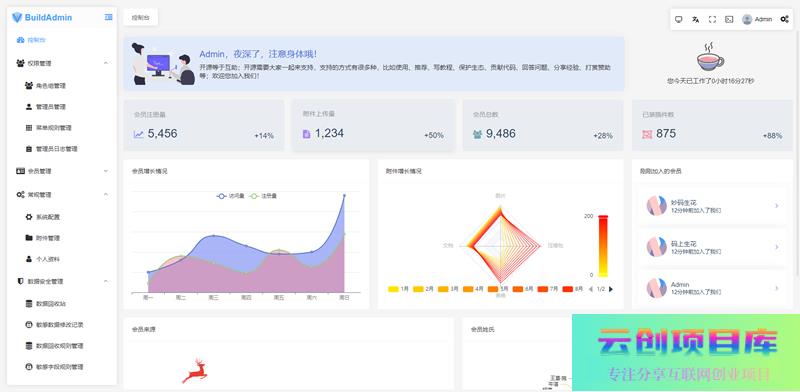Click the red deer graphic in 会员来源

click(x=194, y=371)
